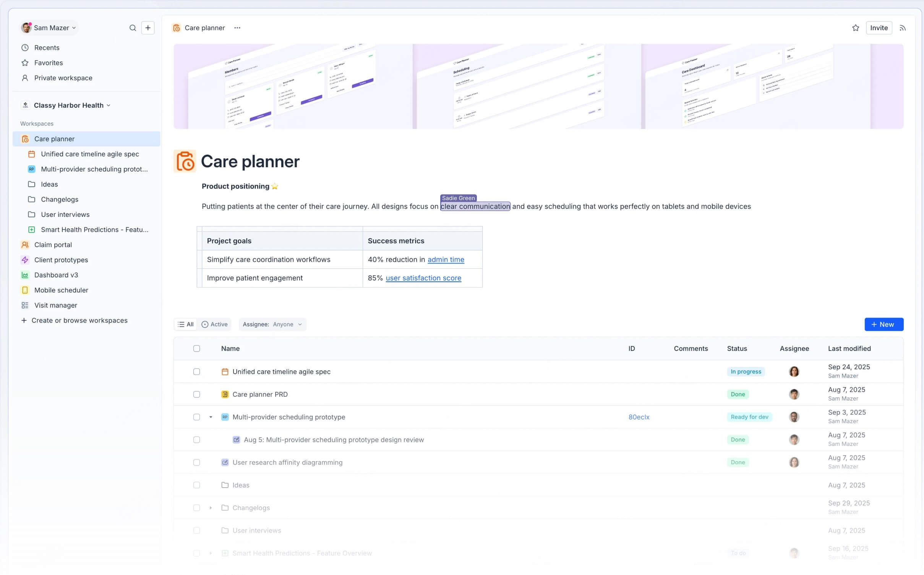Star this page with the favorite icon
924x575 pixels.
pos(856,28)
